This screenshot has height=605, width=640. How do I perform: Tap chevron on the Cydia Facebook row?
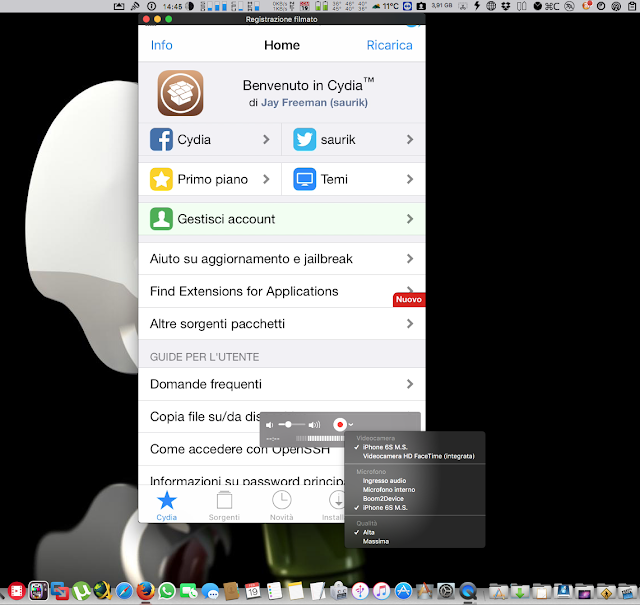point(266,140)
